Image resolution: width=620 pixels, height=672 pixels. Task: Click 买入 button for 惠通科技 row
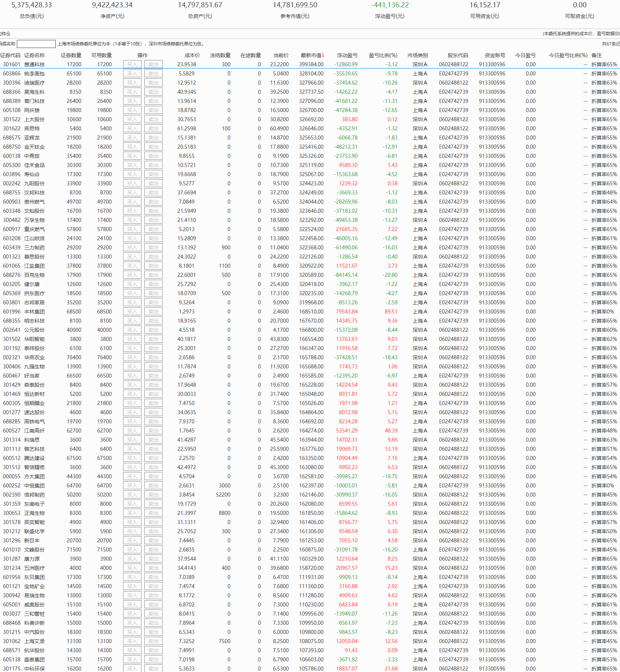[132, 64]
